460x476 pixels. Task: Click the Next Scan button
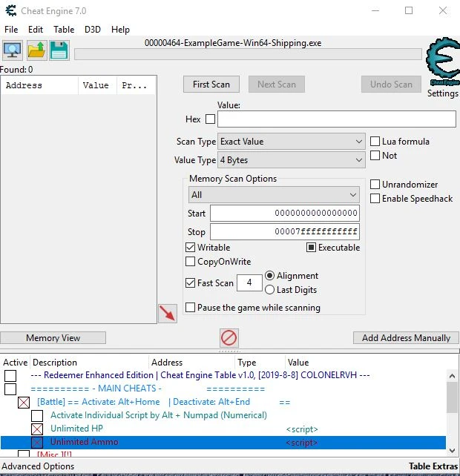pyautogui.click(x=277, y=84)
